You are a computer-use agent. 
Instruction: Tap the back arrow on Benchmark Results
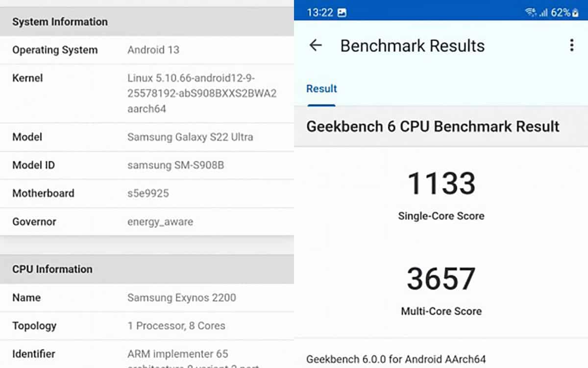click(x=315, y=46)
